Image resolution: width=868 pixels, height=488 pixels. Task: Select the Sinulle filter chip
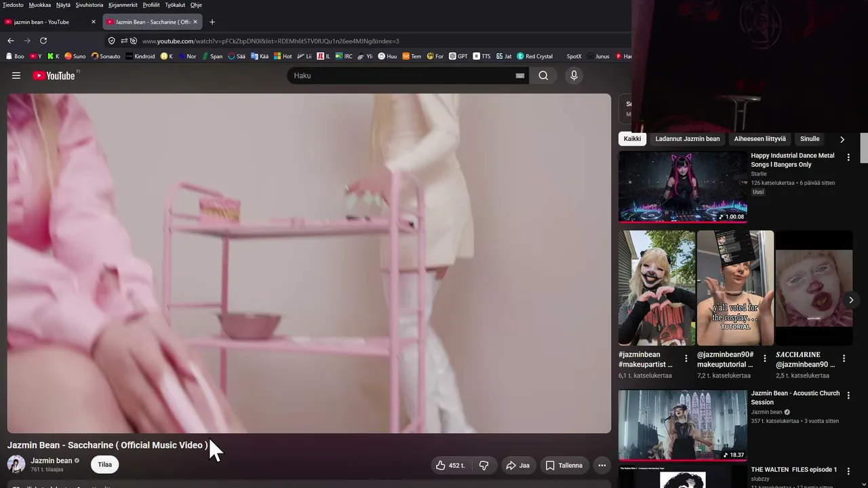pos(810,139)
